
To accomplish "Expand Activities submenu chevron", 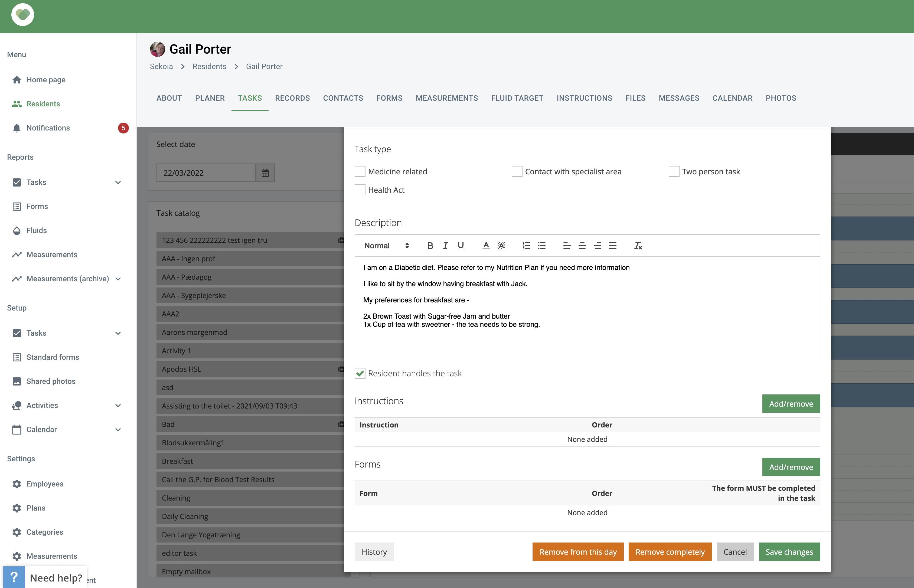I will pos(118,406).
